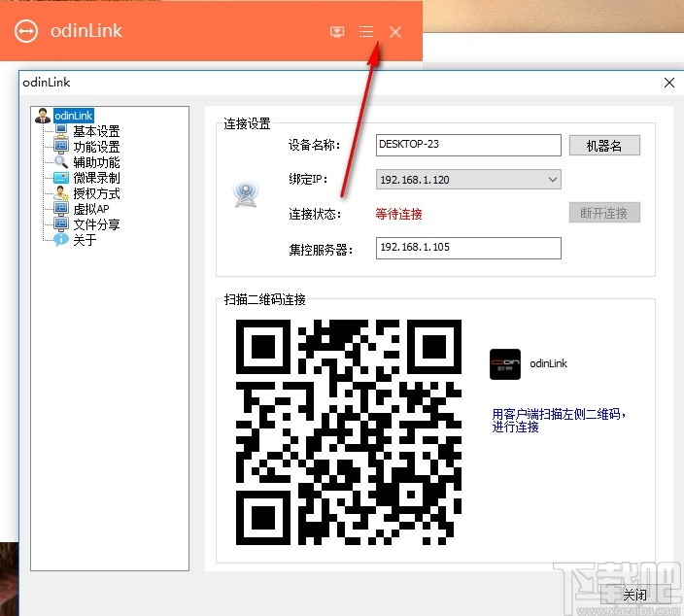Click the 断开连接 button
This screenshot has height=616, width=684.
[x=604, y=213]
